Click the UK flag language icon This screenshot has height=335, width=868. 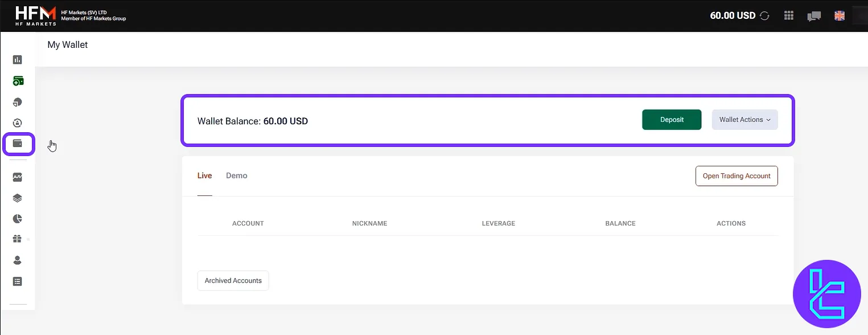pyautogui.click(x=840, y=16)
